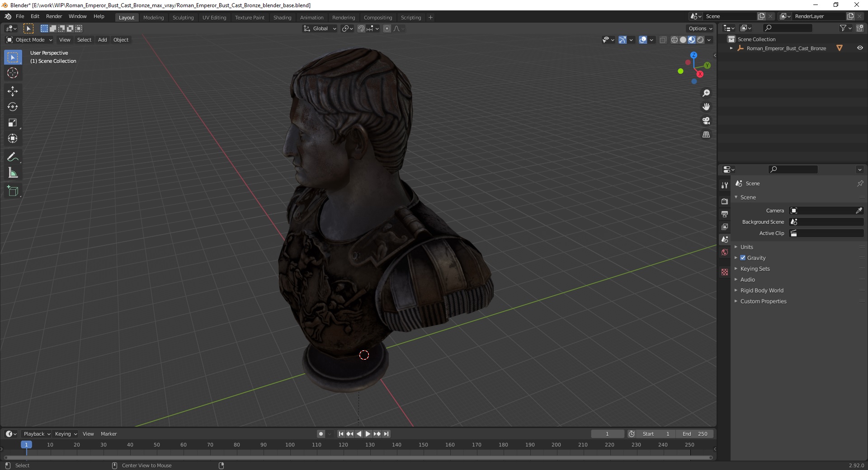
Task: Toggle snapping magnet button
Action: click(361, 28)
